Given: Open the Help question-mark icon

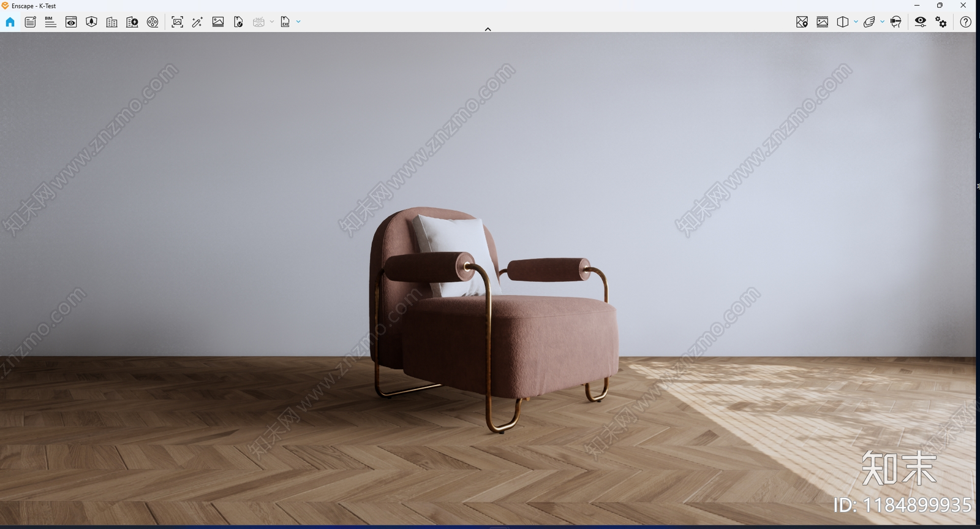Looking at the screenshot, I should click(965, 22).
